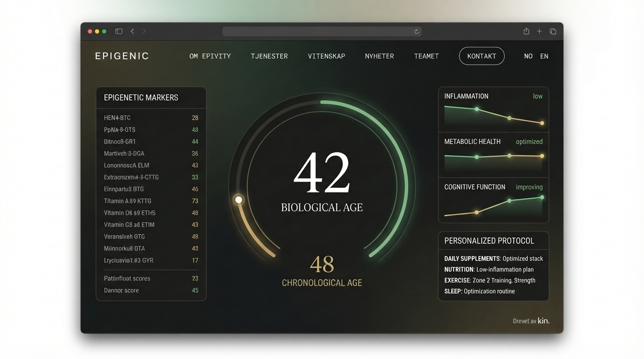Click the Patiinfloat scores row
This screenshot has width=644, height=359.
pyautogui.click(x=151, y=279)
